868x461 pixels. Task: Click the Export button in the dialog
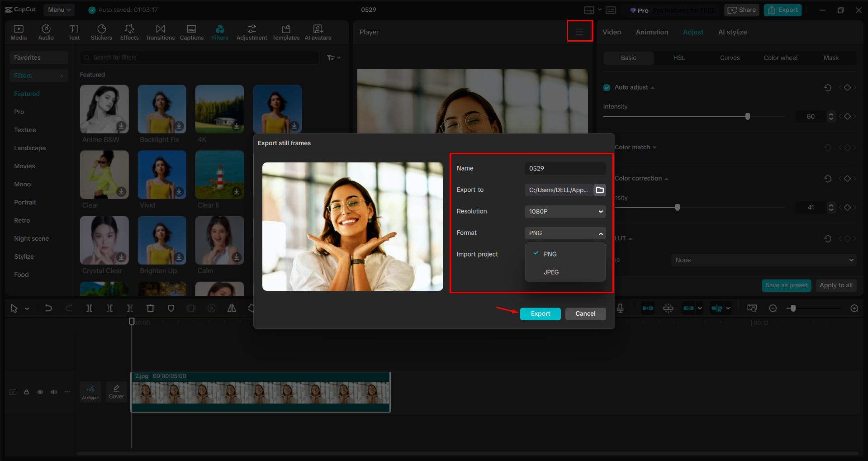[540, 314]
